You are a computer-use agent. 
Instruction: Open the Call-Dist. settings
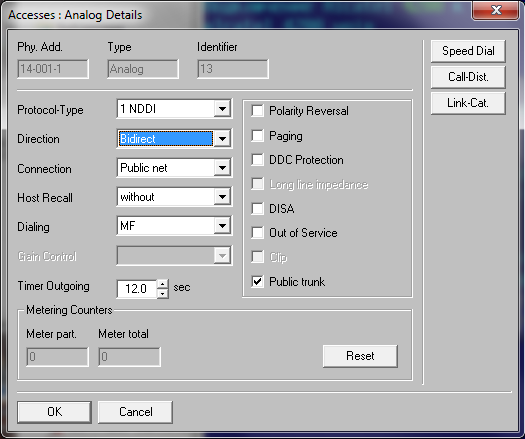[x=468, y=77]
